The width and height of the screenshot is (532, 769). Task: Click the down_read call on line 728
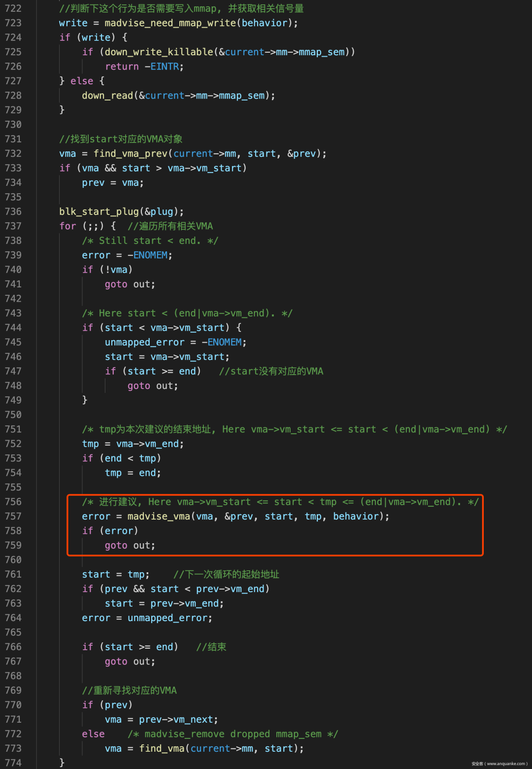click(107, 96)
